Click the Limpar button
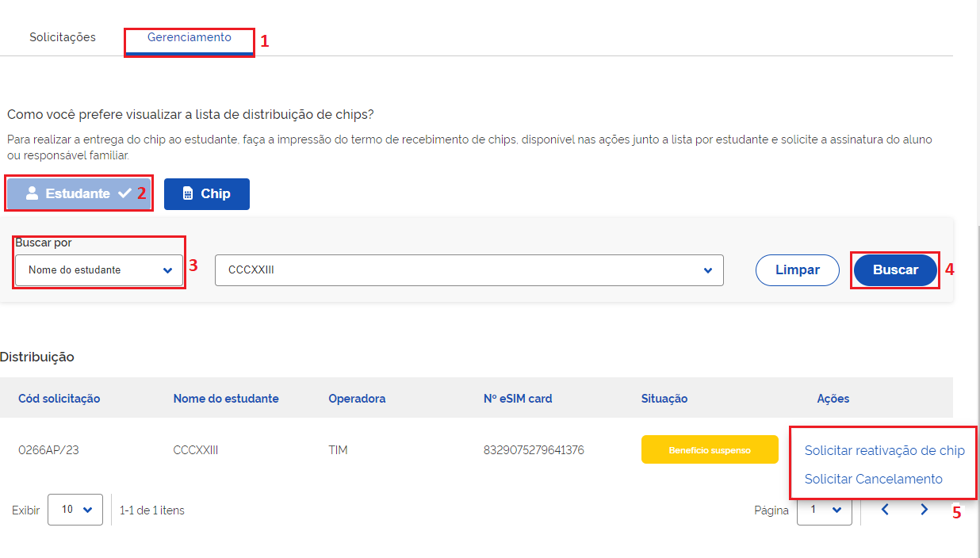The image size is (980, 558). [797, 270]
